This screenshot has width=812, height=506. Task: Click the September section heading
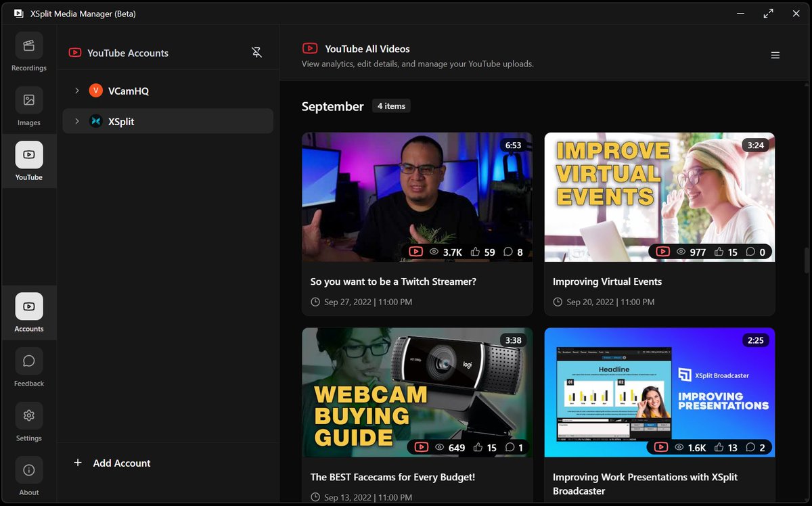click(x=332, y=106)
